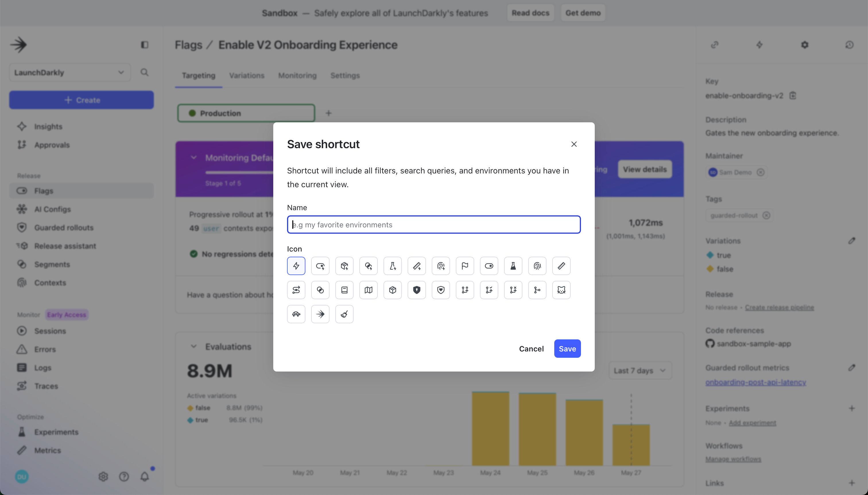Pick the plain ruler shortcut icon
Image resolution: width=868 pixels, height=495 pixels.
coord(561,266)
